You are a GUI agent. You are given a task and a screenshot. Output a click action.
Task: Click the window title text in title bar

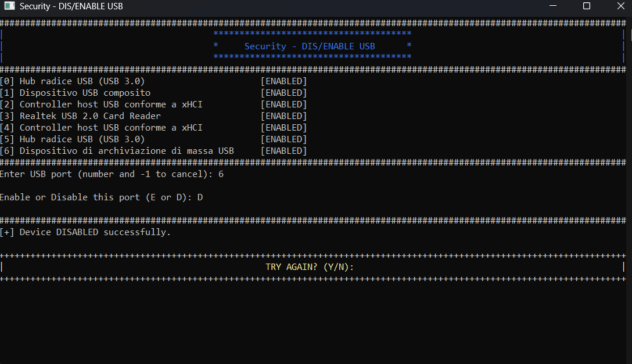71,7
